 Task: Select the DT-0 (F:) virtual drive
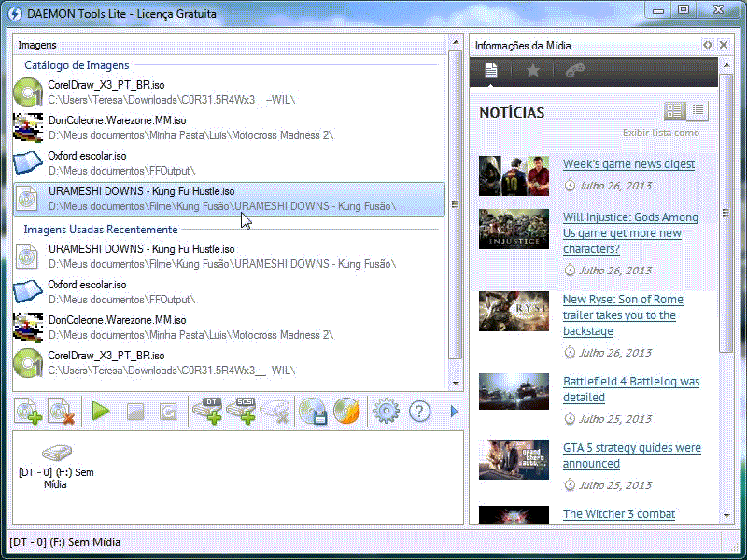pos(56,466)
